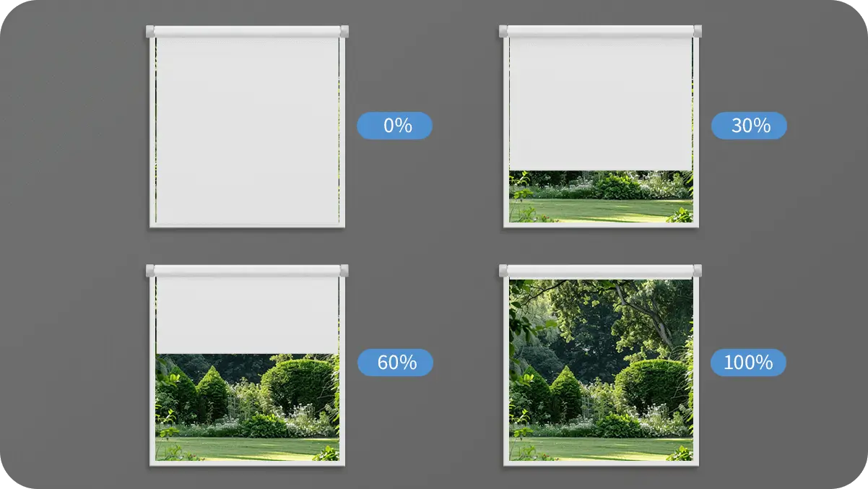Click the fully open window's garden view
The height and width of the screenshot is (489, 868).
601,370
